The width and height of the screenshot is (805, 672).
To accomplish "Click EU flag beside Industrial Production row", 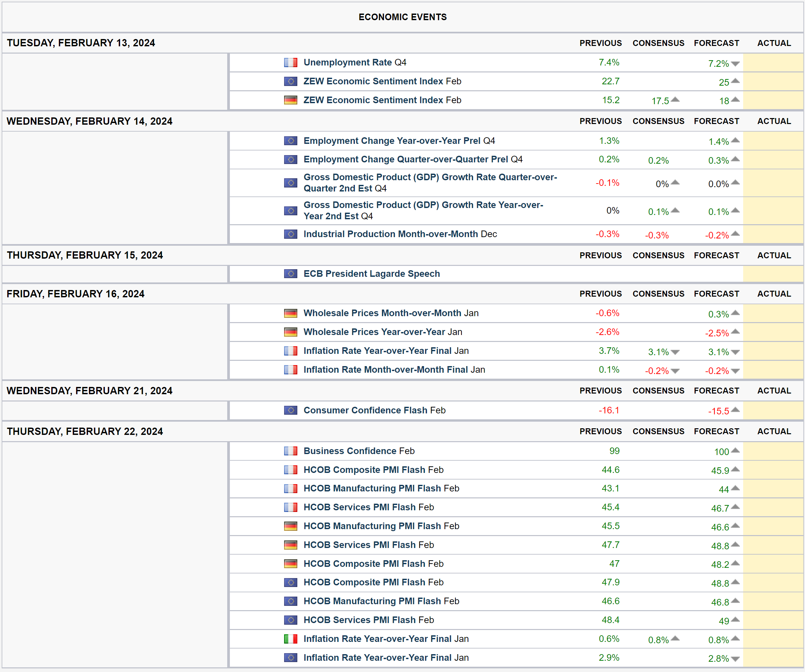I will click(x=290, y=234).
